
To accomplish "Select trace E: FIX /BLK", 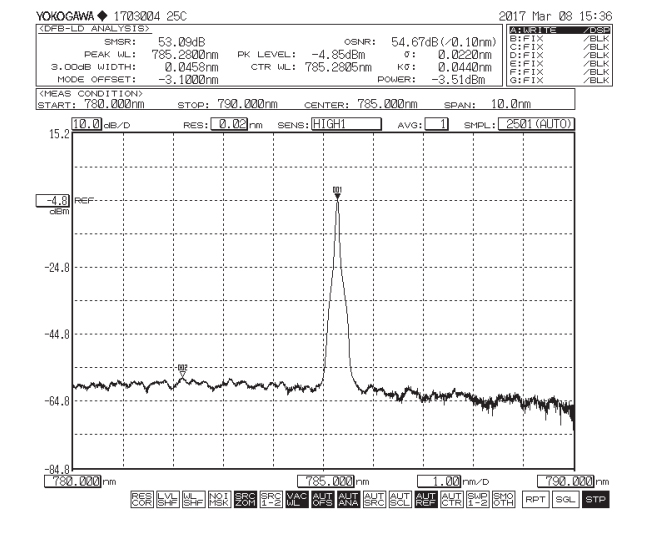I will tap(559, 63).
